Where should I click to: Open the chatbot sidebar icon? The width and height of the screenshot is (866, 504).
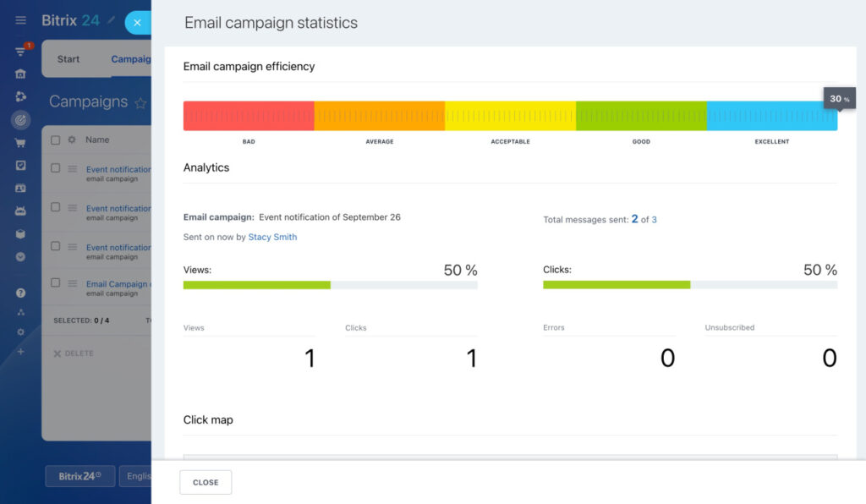(20, 211)
